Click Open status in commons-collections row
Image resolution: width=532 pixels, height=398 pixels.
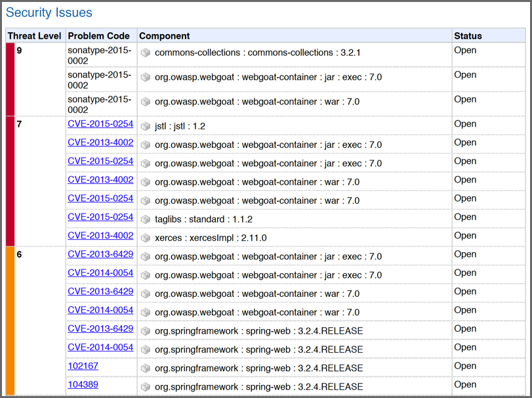coord(465,51)
